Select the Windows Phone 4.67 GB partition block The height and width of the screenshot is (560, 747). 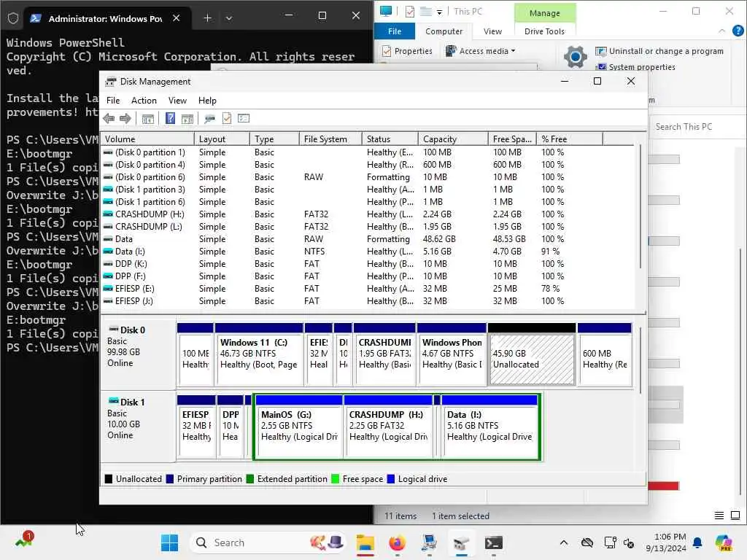click(x=452, y=354)
